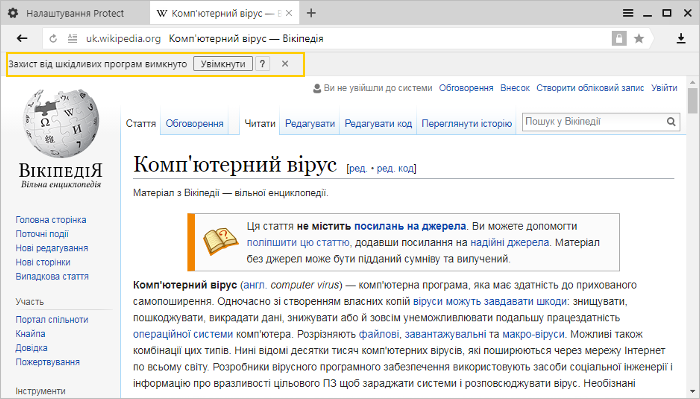This screenshot has height=399, width=700.
Task: Select the Стаття tab
Action: coord(141,123)
